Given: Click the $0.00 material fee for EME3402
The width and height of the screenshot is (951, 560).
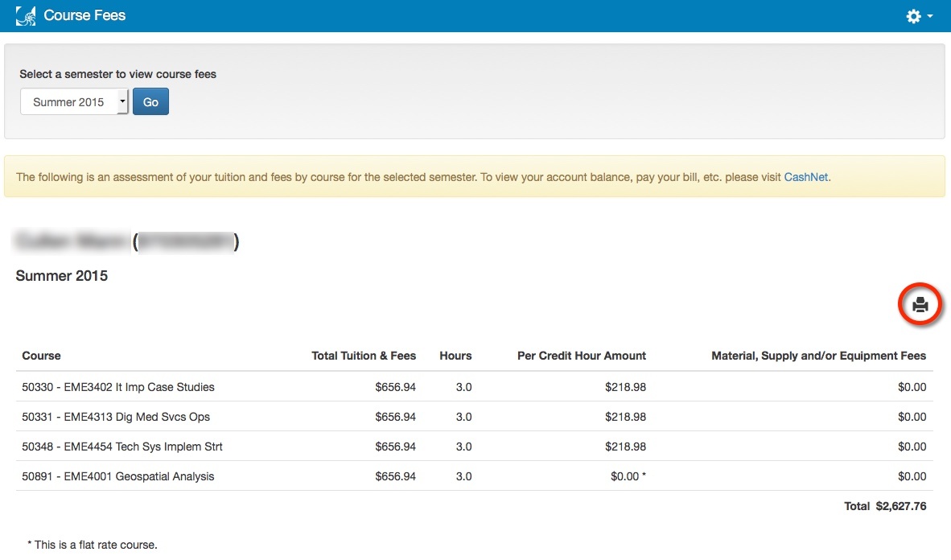Looking at the screenshot, I should pyautogui.click(x=912, y=387).
